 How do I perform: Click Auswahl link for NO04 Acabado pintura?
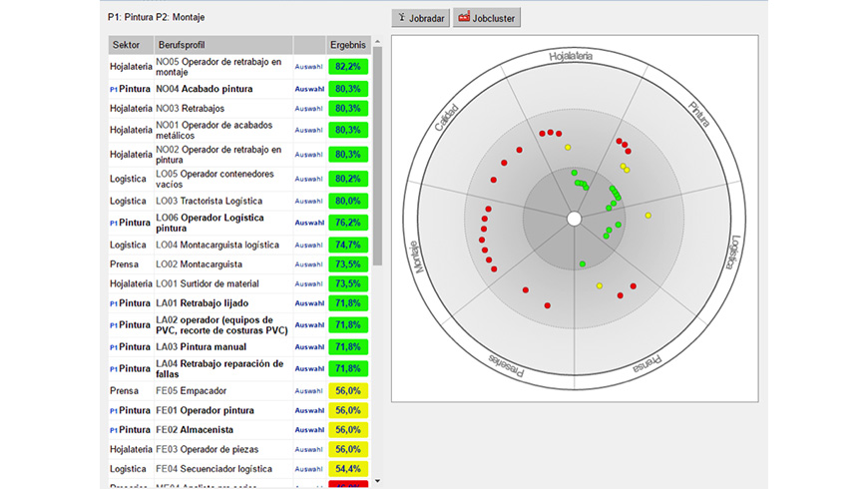[x=309, y=89]
